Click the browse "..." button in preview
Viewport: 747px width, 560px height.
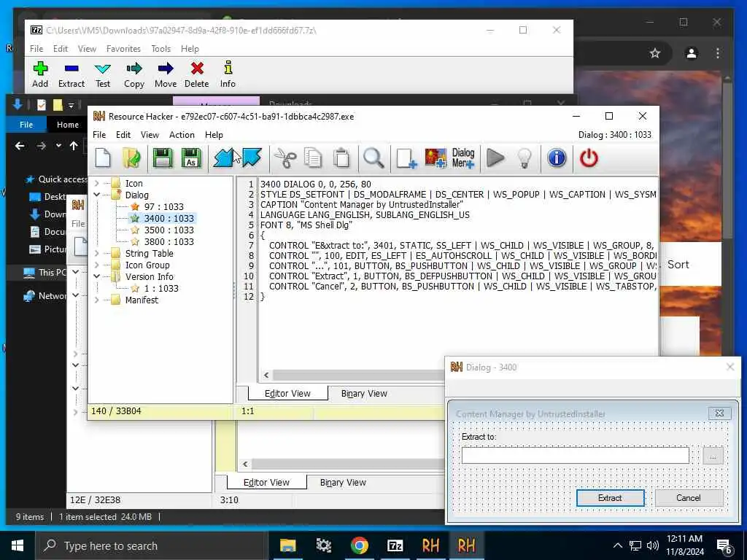[x=713, y=456]
